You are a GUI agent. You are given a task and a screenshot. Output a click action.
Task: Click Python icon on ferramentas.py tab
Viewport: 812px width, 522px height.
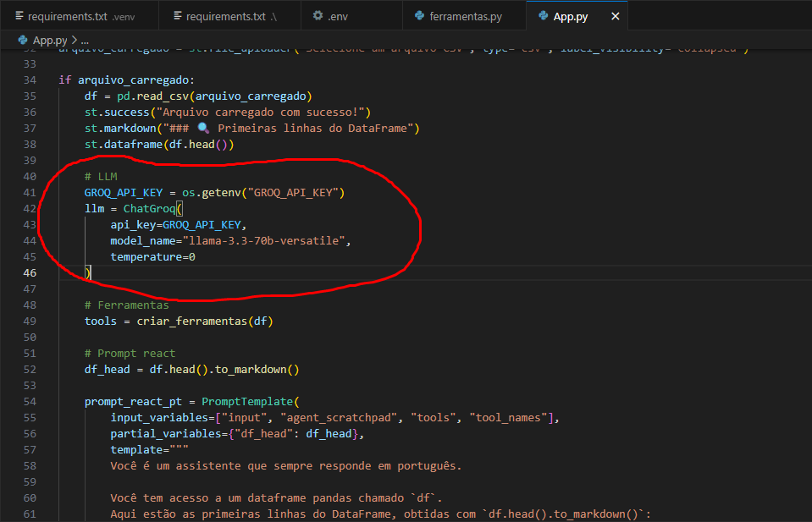click(419, 15)
